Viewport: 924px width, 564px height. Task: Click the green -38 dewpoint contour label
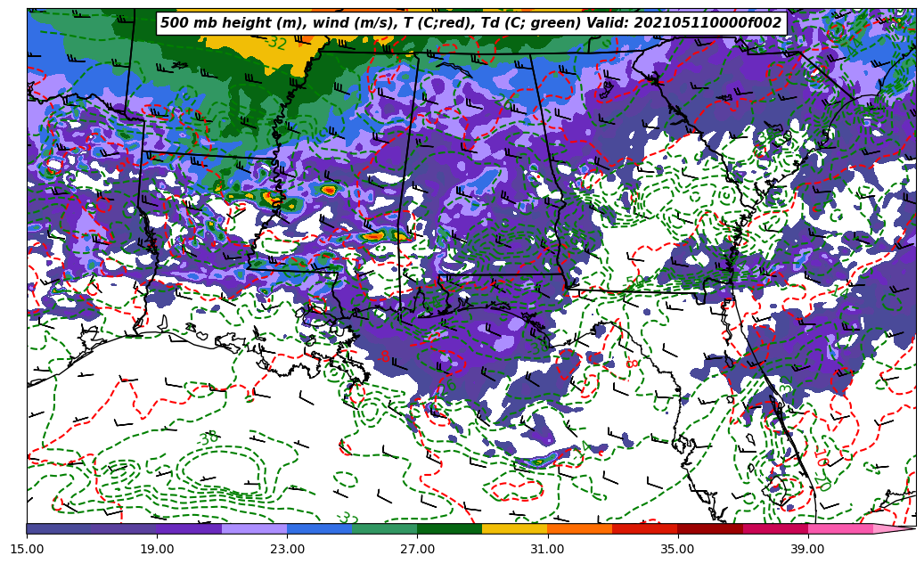[x=208, y=437]
